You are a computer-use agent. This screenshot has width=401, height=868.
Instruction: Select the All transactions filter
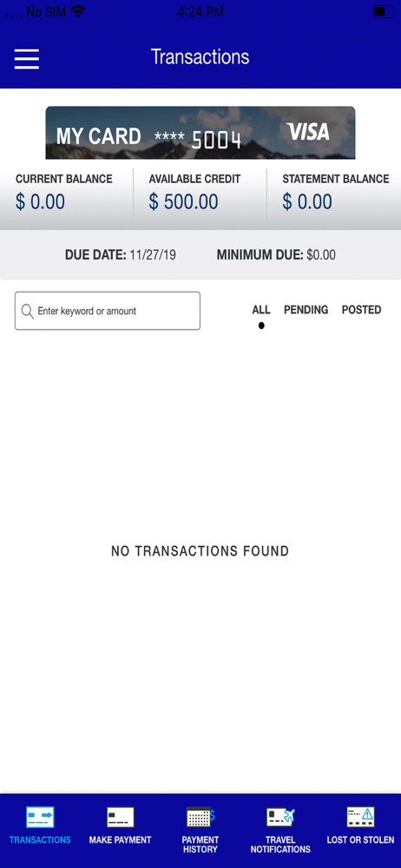261,310
